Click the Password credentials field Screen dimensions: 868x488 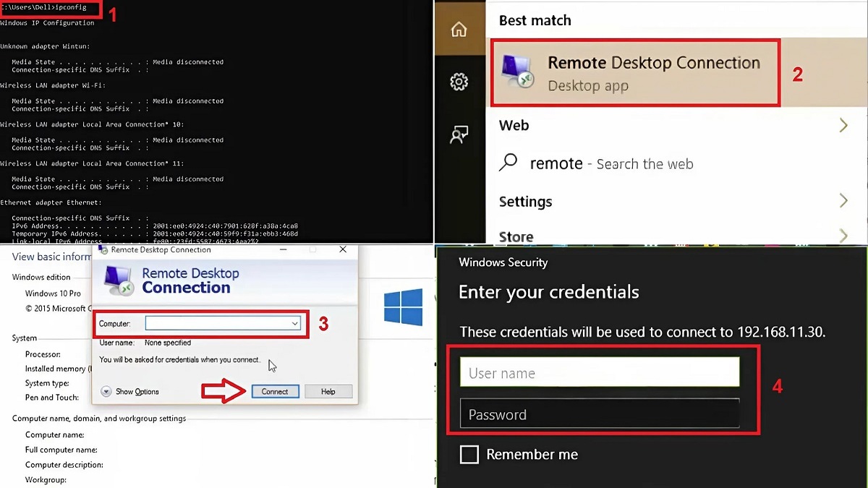click(600, 414)
